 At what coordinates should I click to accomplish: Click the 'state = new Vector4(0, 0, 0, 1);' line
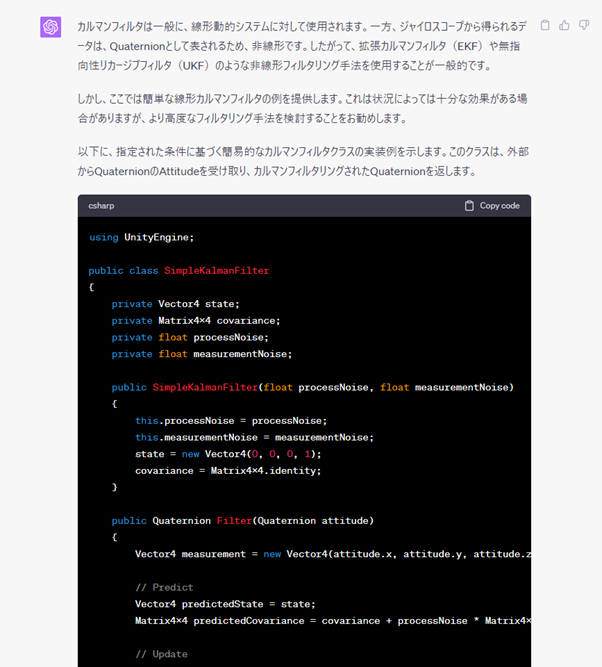coord(228,454)
